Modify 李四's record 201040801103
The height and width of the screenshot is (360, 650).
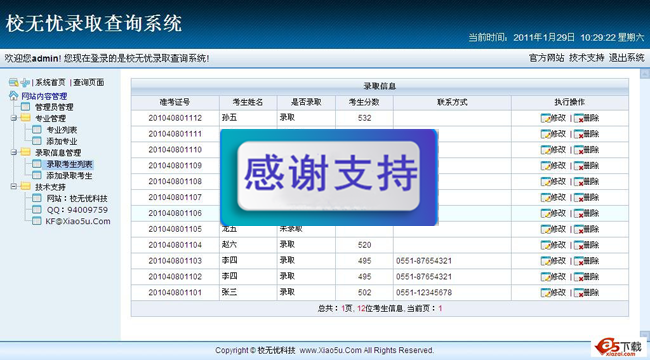(553, 261)
